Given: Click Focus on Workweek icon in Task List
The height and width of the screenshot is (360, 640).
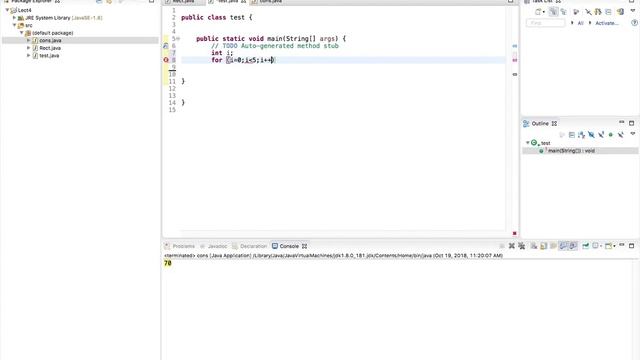Looking at the screenshot, I should click(576, 13).
